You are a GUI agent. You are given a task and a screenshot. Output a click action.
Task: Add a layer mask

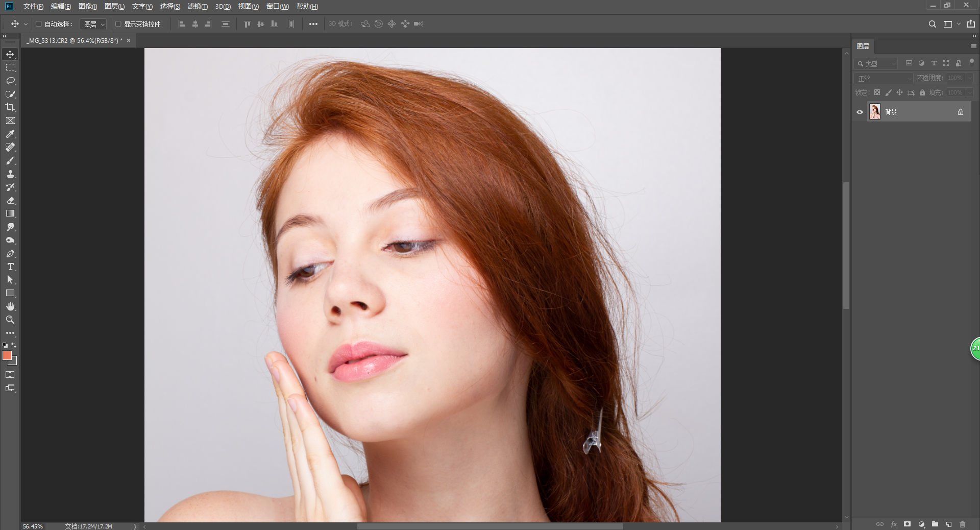pos(907,524)
